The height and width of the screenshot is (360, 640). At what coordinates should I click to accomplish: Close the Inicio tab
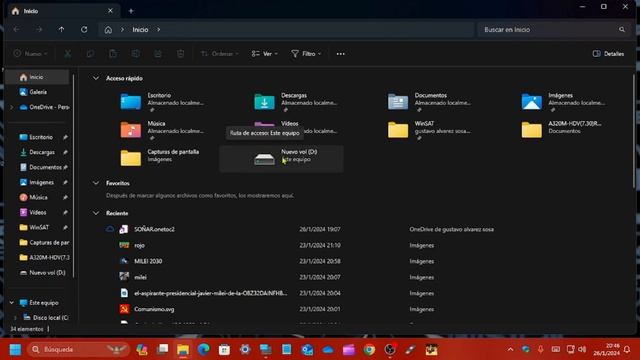pyautogui.click(x=110, y=11)
